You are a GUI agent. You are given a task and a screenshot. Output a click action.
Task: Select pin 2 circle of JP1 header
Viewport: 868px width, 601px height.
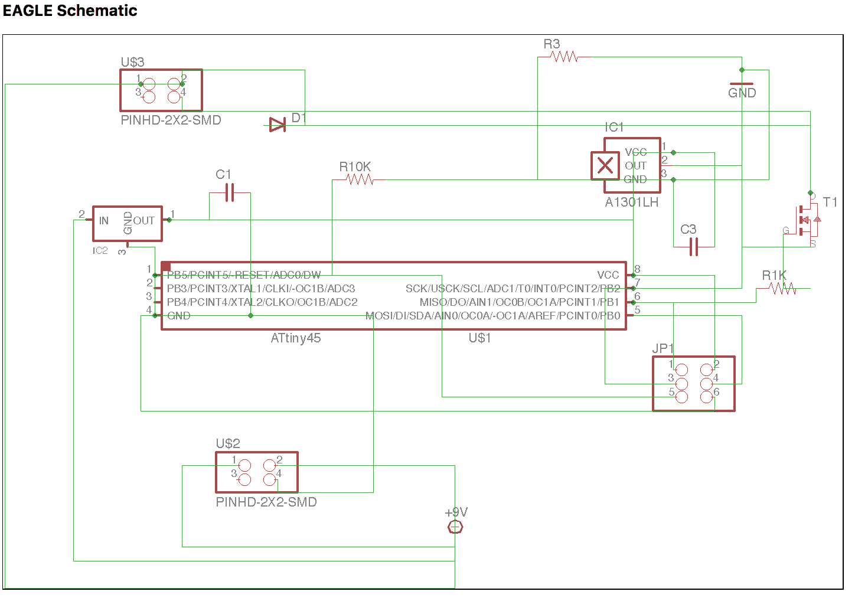706,370
